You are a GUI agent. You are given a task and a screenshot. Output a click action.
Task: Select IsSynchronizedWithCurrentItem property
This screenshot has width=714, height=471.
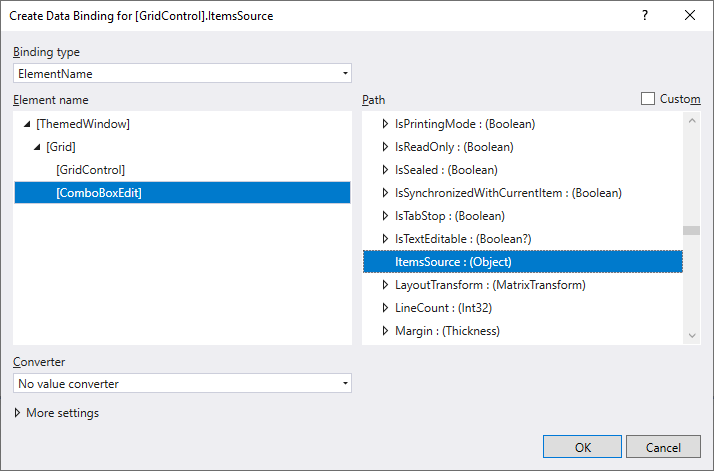coord(508,193)
